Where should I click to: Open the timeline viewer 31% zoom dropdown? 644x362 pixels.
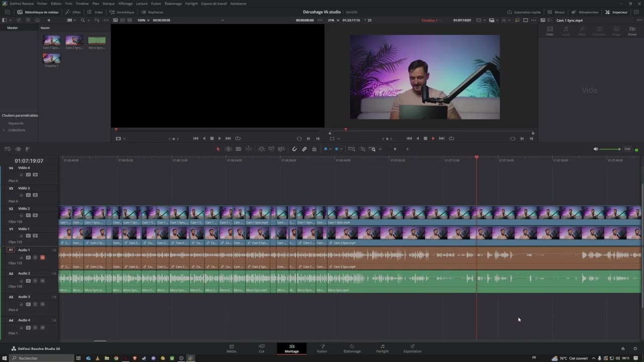[x=333, y=20]
